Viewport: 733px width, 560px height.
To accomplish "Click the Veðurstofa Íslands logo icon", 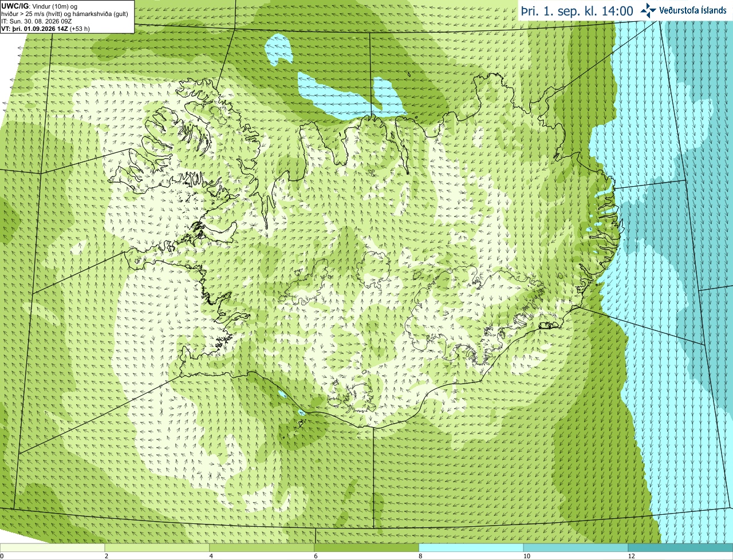I will 648,10.
